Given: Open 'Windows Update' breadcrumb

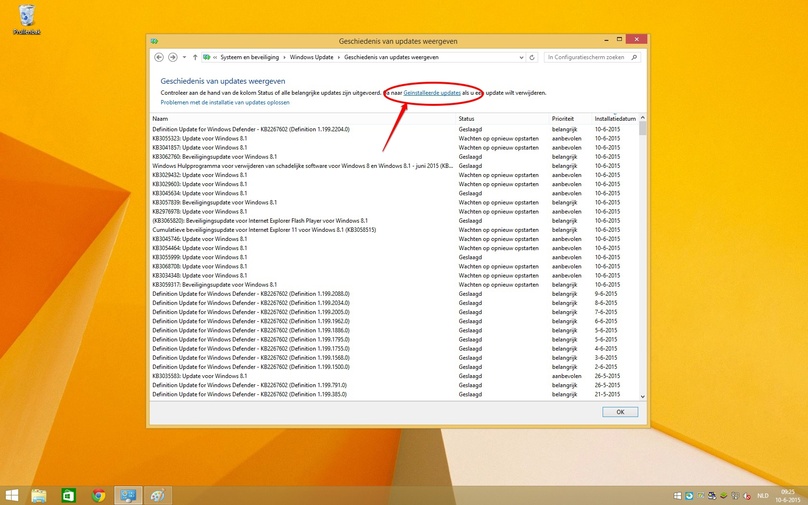Looking at the screenshot, I should click(311, 57).
